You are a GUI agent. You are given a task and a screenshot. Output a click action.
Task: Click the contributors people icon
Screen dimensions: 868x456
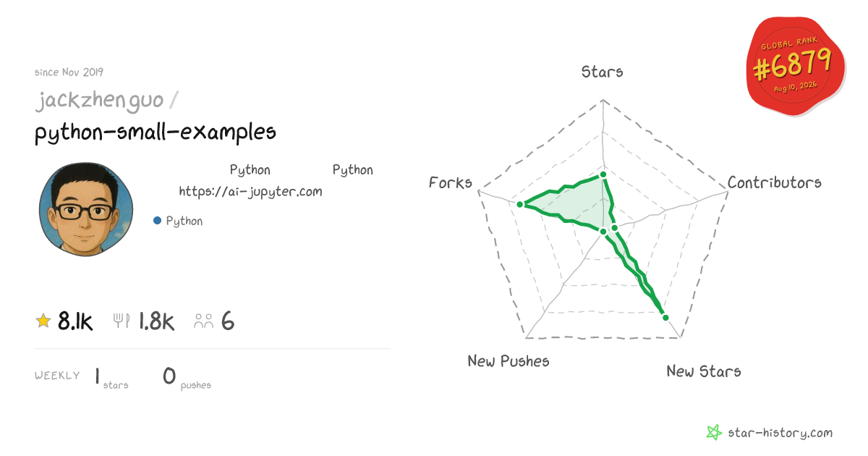tap(204, 321)
